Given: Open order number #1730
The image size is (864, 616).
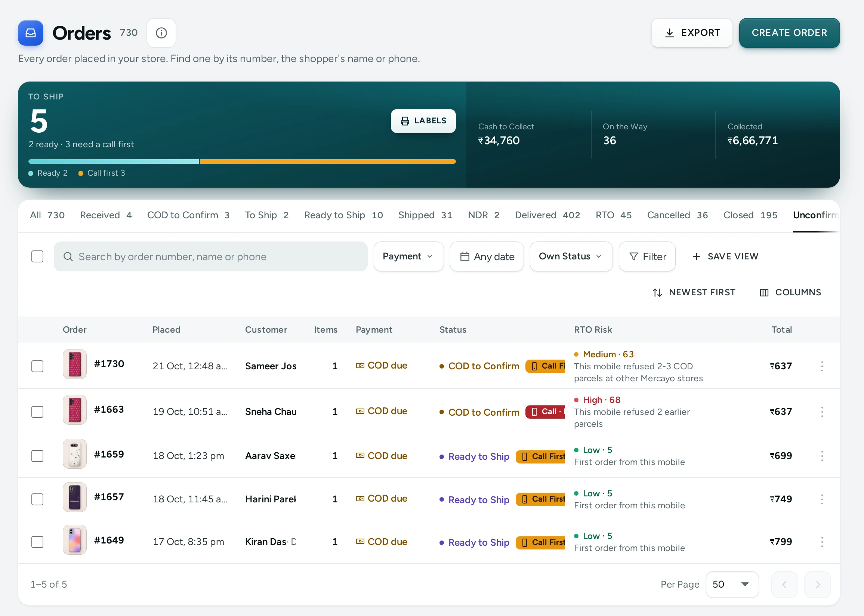Looking at the screenshot, I should [109, 364].
